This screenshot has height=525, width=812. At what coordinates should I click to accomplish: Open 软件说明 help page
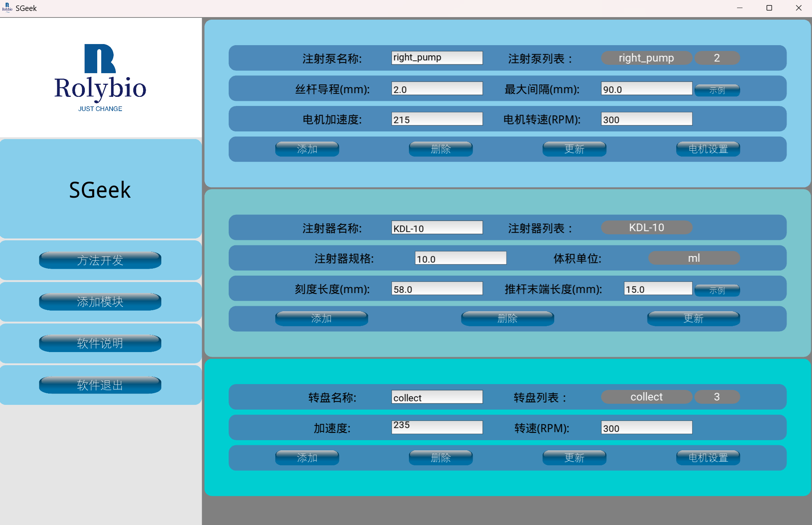coord(100,343)
